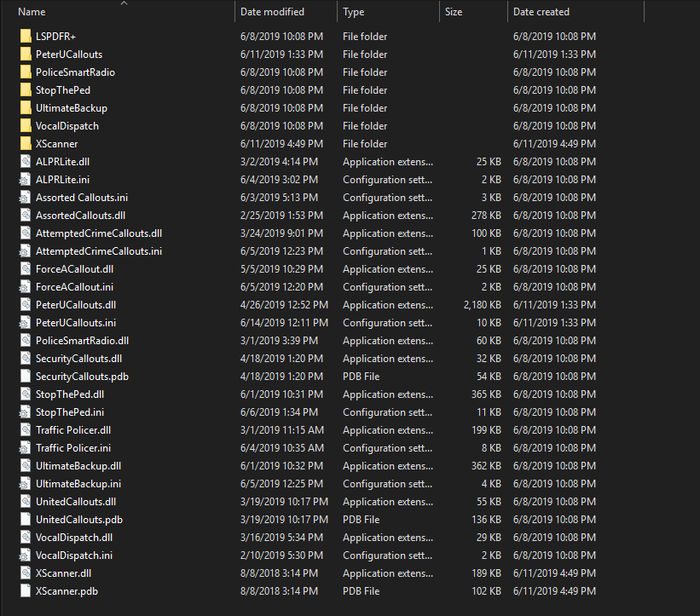Select the Traffic Policer.dll file
Screen dimensions: 700x616
pyautogui.click(x=72, y=429)
